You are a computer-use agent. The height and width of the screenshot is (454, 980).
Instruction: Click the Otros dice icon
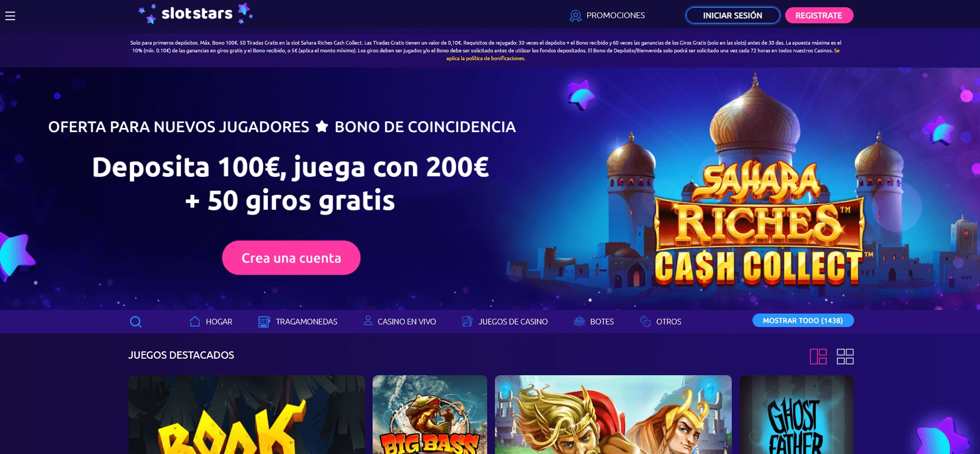(x=645, y=321)
